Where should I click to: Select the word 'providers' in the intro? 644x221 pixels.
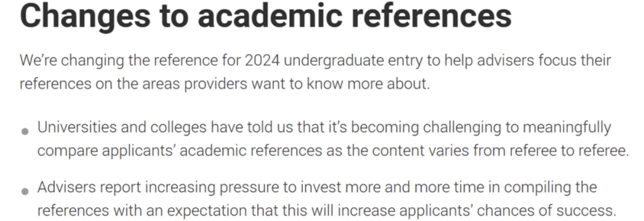pos(216,84)
